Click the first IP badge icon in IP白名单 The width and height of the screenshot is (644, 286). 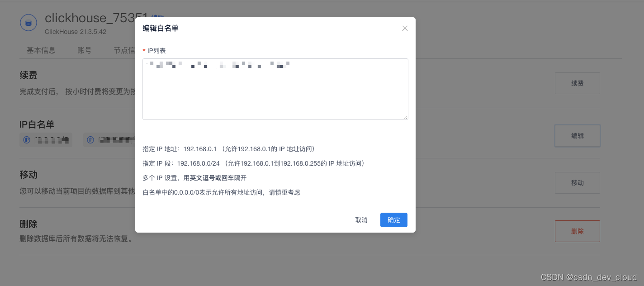coord(27,140)
